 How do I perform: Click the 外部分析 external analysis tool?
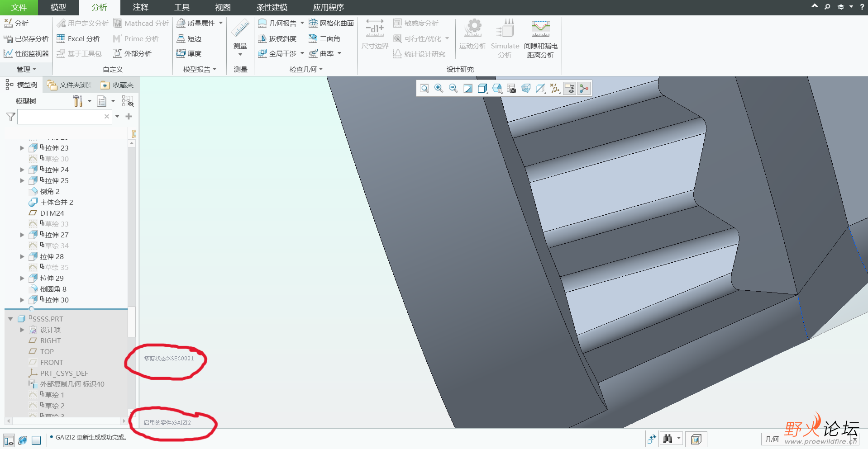click(x=132, y=53)
